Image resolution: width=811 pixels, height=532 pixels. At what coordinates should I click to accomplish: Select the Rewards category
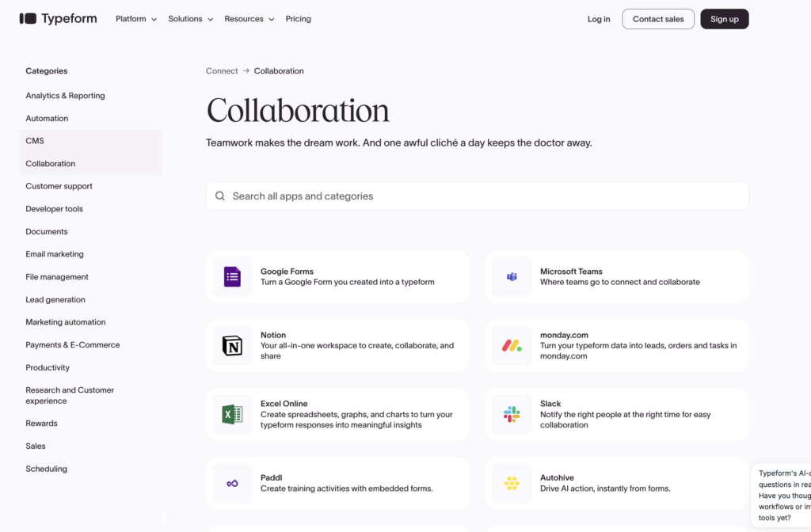[41, 423]
